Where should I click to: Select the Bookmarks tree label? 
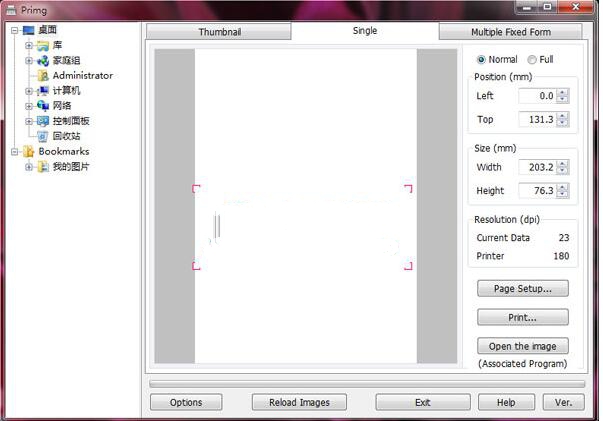pyautogui.click(x=64, y=151)
